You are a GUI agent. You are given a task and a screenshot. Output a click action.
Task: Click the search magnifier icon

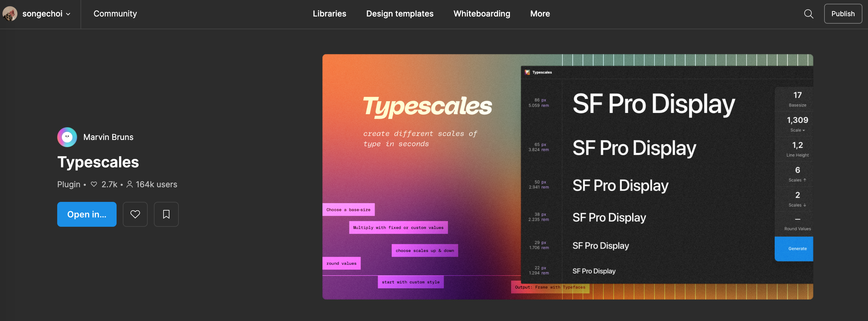pyautogui.click(x=808, y=14)
